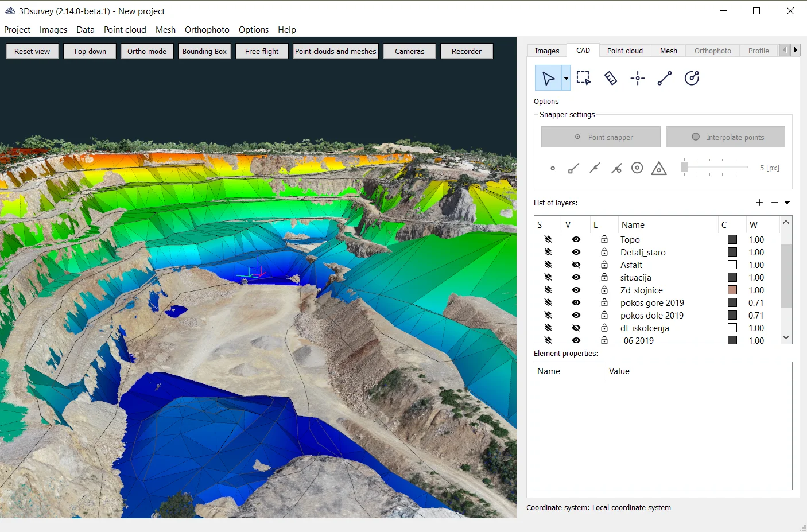Hide the Zd_slojnice layer
Image resolution: width=807 pixels, height=532 pixels.
(576, 290)
